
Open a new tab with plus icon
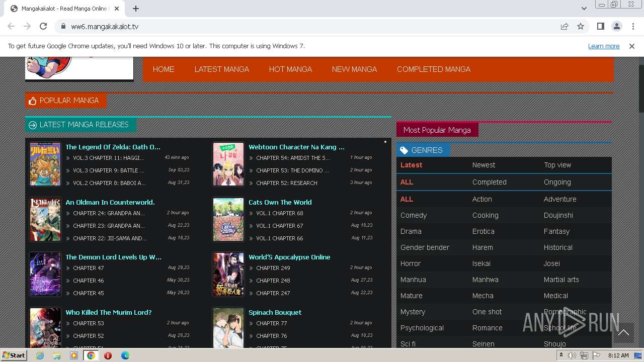(136, 9)
